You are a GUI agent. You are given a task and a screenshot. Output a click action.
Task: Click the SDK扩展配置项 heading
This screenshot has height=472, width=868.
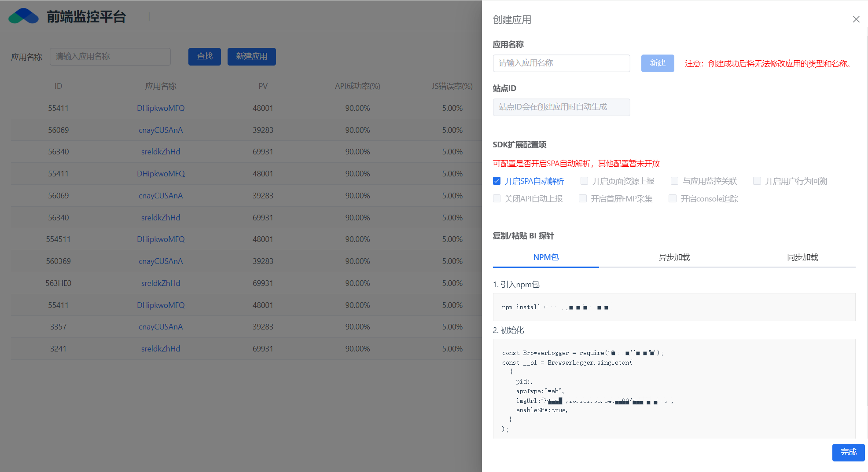(x=519, y=145)
